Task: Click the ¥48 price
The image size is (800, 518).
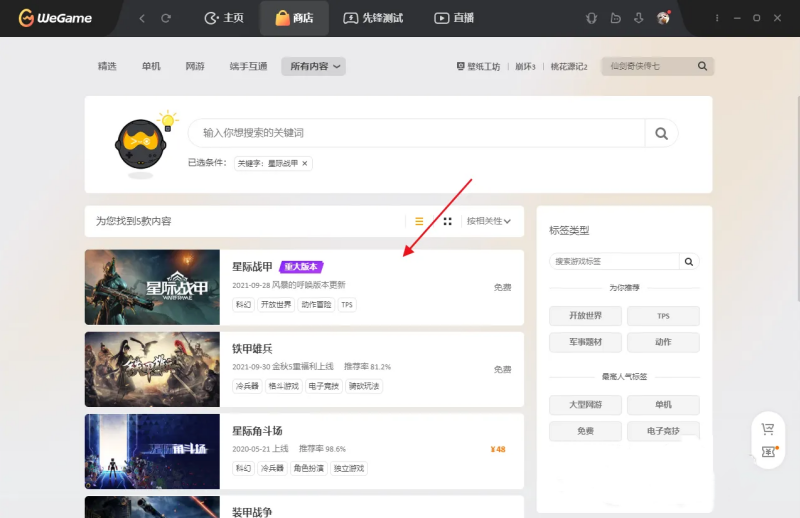Action: [497, 450]
